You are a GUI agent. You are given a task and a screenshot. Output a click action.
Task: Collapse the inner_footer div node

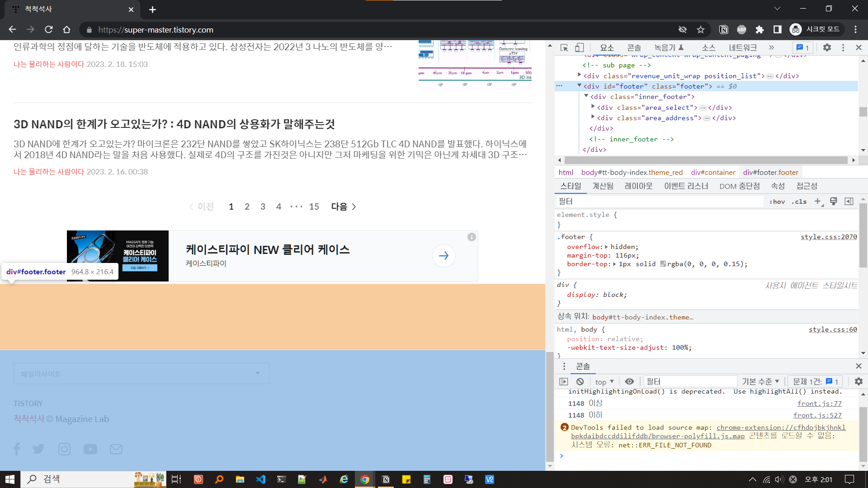586,96
